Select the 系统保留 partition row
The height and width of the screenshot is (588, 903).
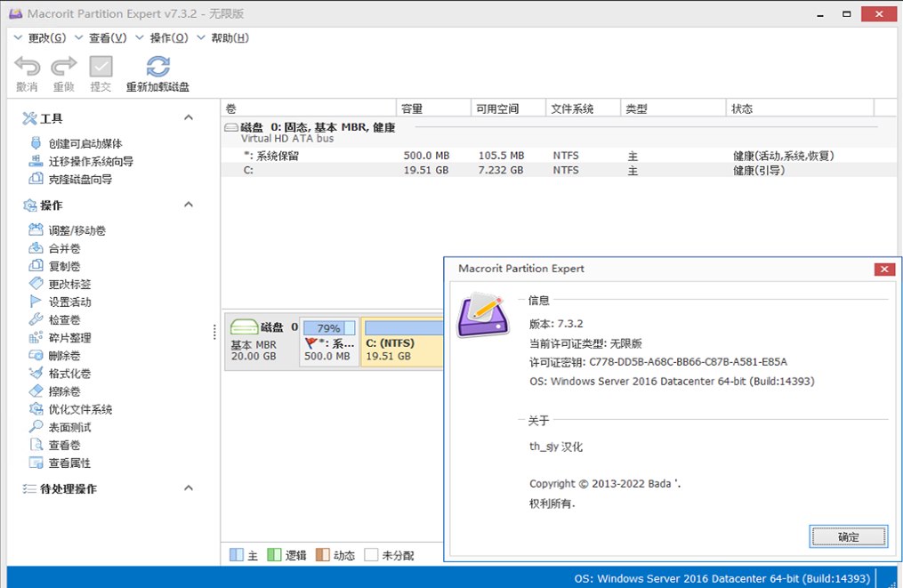tap(559, 156)
